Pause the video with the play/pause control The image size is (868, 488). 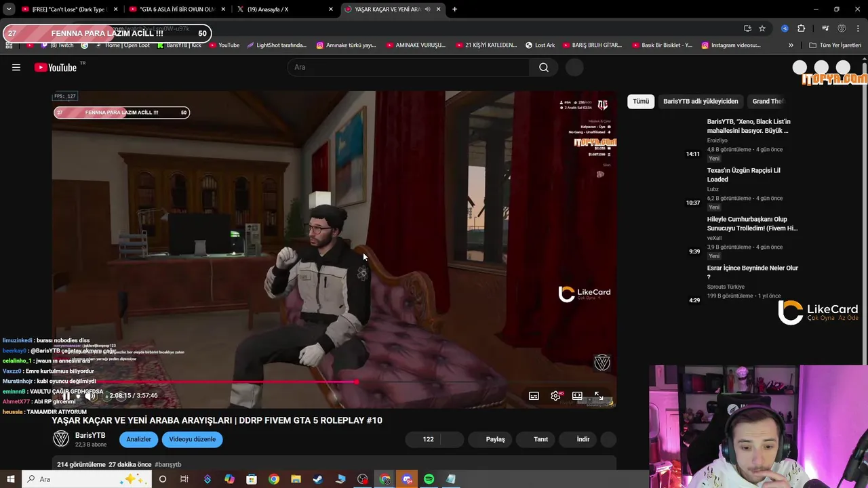tap(66, 396)
